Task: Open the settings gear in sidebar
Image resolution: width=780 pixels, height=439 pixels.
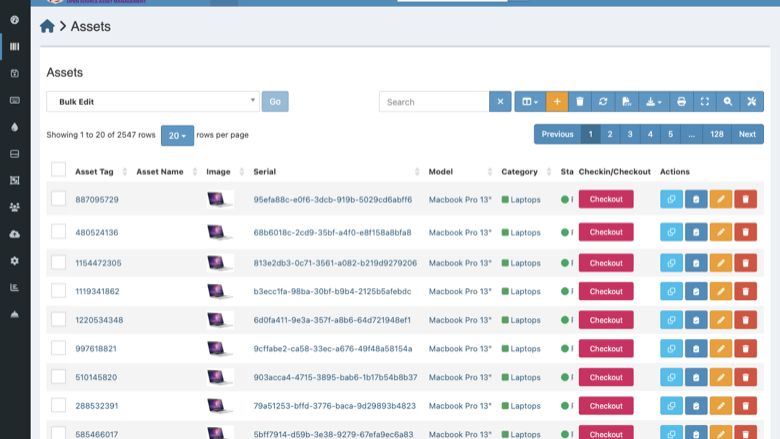Action: point(14,261)
